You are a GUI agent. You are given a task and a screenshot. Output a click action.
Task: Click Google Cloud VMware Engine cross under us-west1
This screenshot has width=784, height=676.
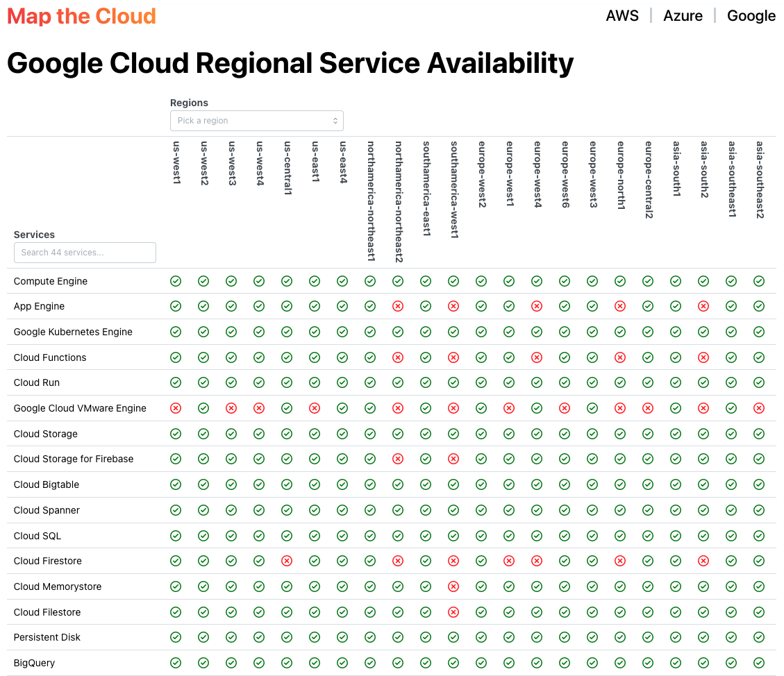(x=176, y=408)
